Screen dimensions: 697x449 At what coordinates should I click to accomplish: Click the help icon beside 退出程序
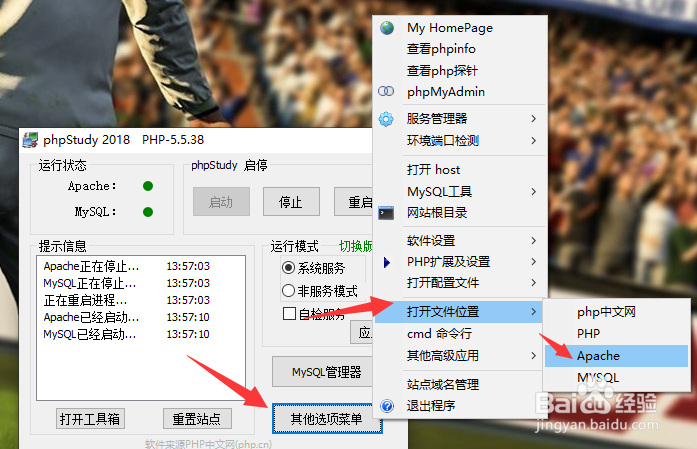click(x=387, y=405)
